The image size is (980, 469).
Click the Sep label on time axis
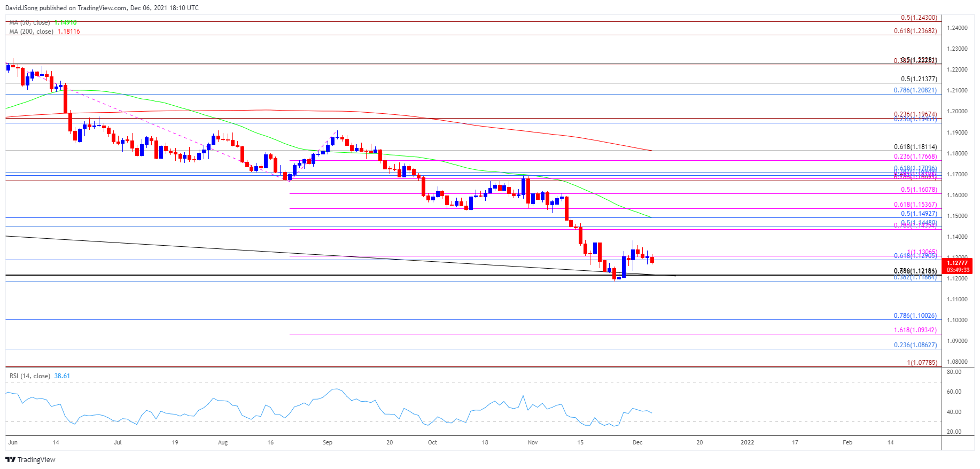(x=328, y=442)
